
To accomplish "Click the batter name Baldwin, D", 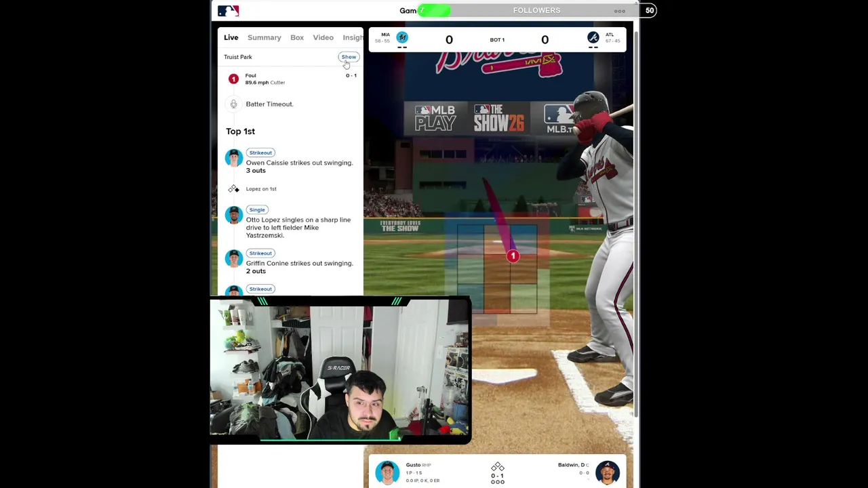I will coord(571,465).
